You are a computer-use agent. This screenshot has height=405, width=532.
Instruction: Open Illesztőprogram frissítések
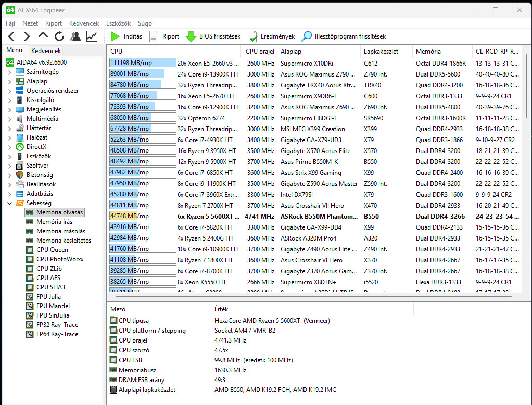pos(344,36)
